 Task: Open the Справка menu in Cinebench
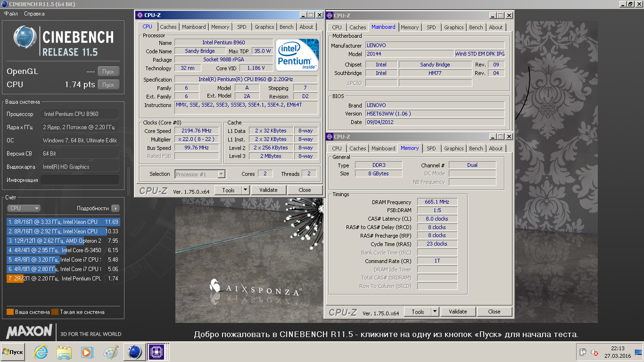click(x=34, y=14)
